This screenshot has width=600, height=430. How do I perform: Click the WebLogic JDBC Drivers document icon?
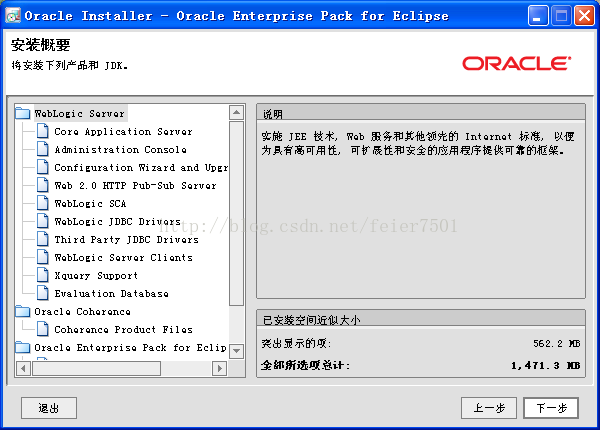(x=43, y=221)
